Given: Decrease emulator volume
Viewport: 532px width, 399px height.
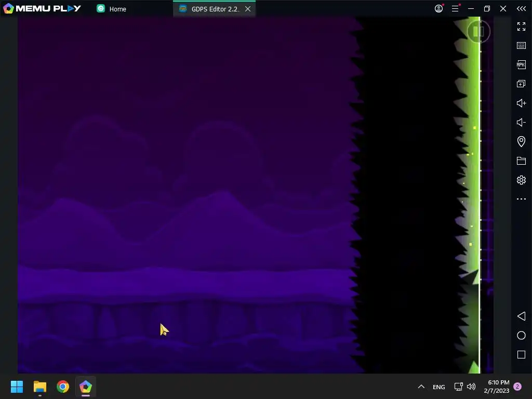Looking at the screenshot, I should (x=521, y=122).
